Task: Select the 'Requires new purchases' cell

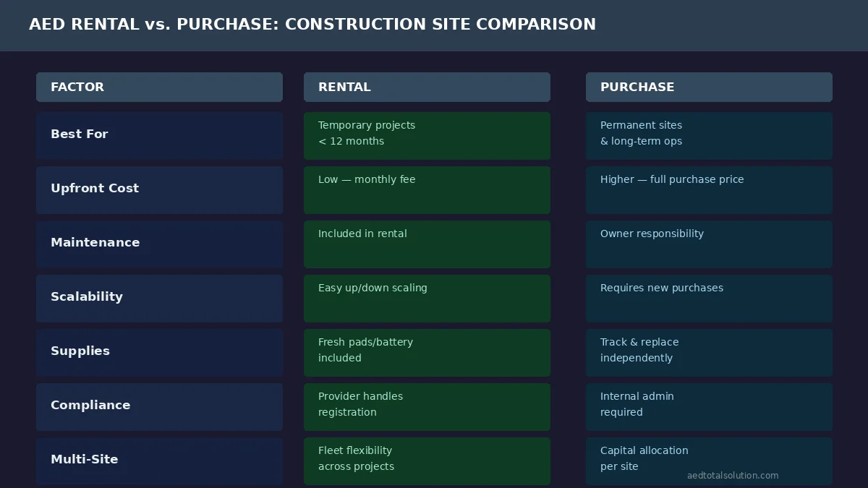Action: pyautogui.click(x=709, y=298)
